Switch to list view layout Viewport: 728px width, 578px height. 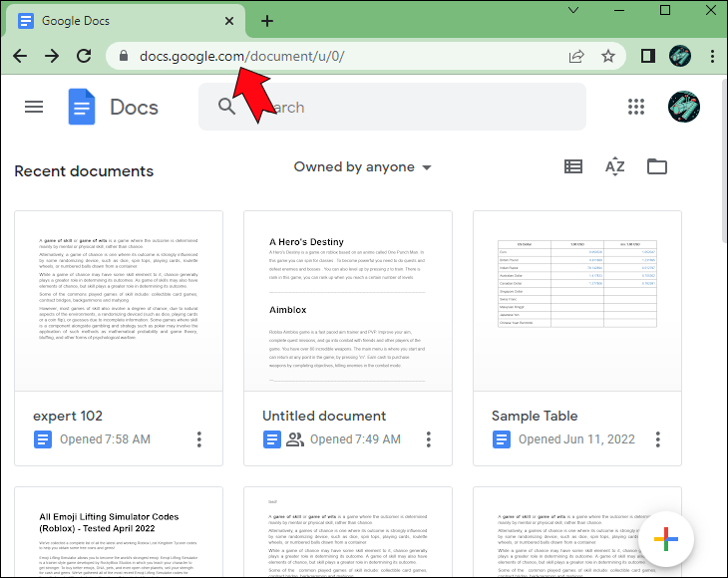[573, 166]
